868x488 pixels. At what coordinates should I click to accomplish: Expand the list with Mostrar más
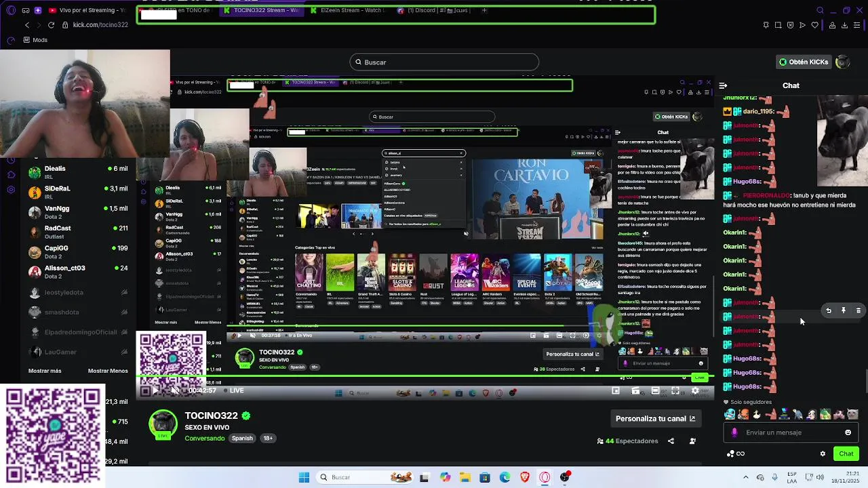pyautogui.click(x=45, y=371)
